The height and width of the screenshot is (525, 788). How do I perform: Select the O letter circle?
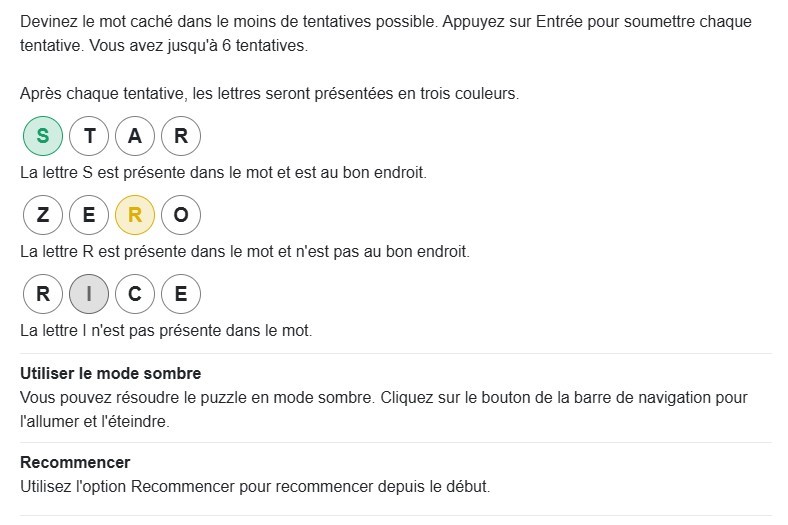tap(181, 215)
